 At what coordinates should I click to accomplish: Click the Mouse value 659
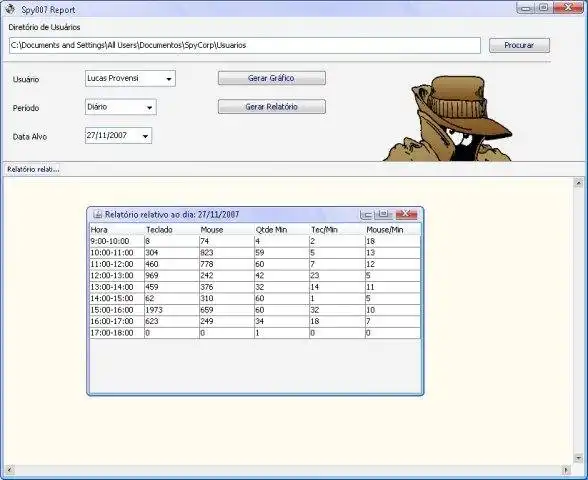[227, 310]
